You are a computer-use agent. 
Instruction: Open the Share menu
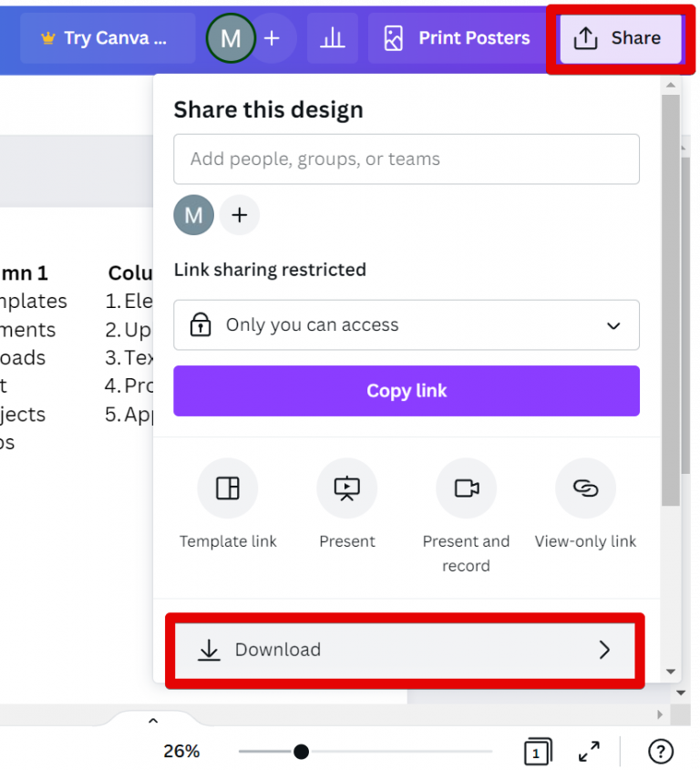pyautogui.click(x=621, y=37)
